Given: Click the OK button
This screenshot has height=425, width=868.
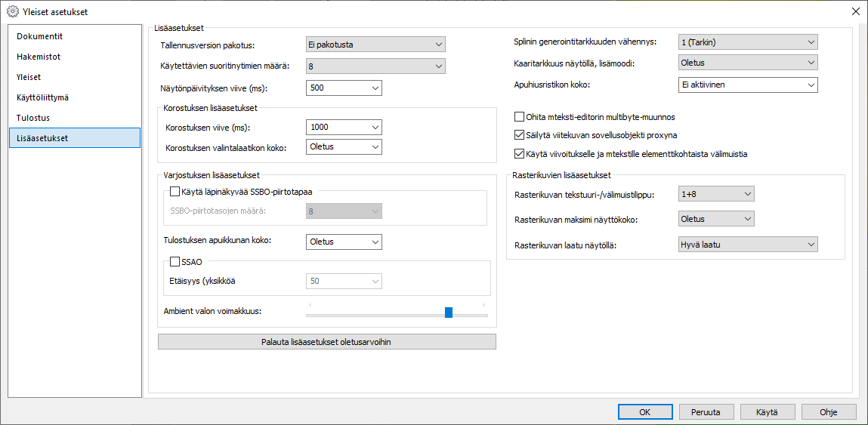Looking at the screenshot, I should 644,412.
